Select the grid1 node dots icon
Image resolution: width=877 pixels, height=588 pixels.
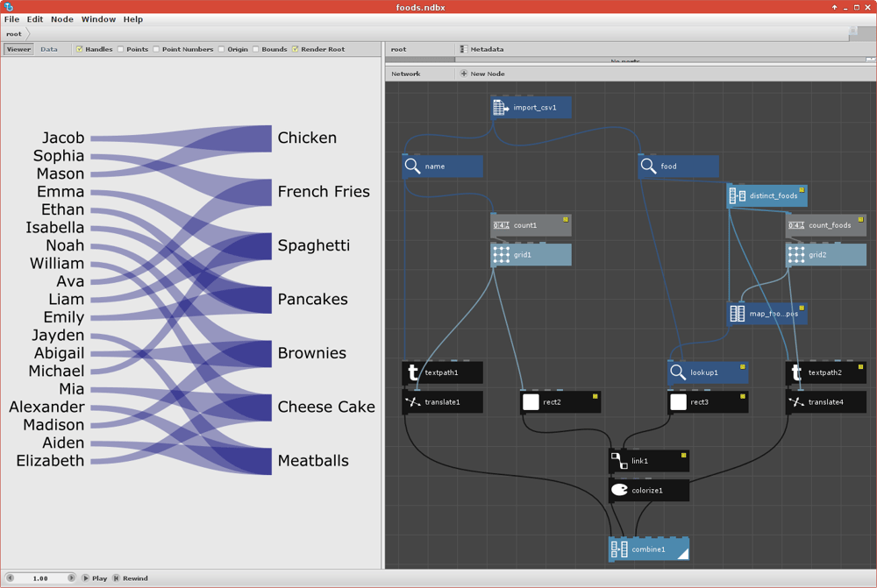[501, 255]
